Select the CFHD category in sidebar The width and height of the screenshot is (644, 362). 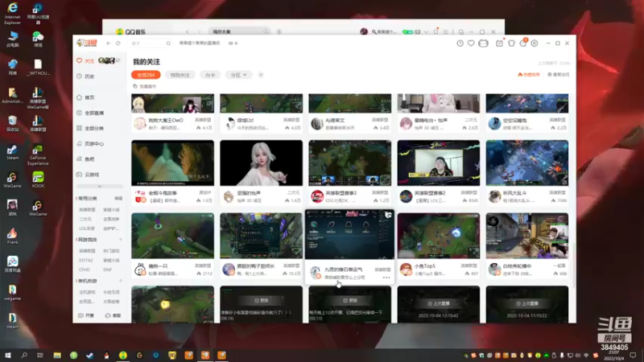point(85,269)
